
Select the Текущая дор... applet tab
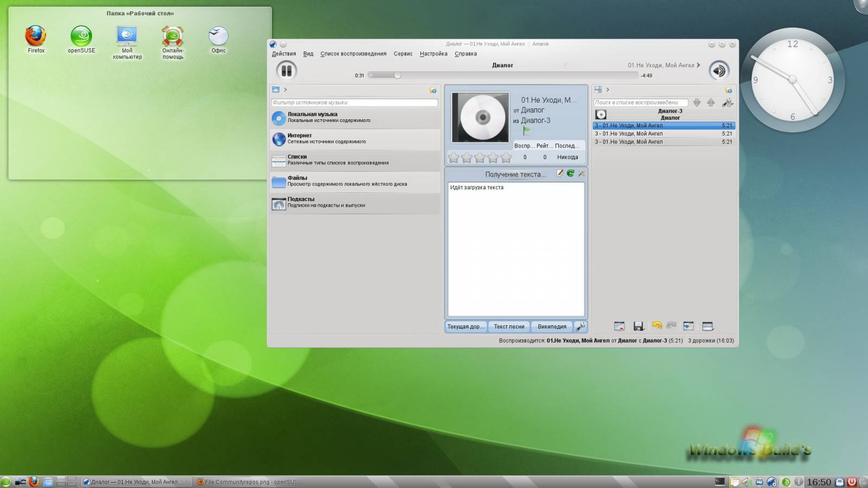465,326
